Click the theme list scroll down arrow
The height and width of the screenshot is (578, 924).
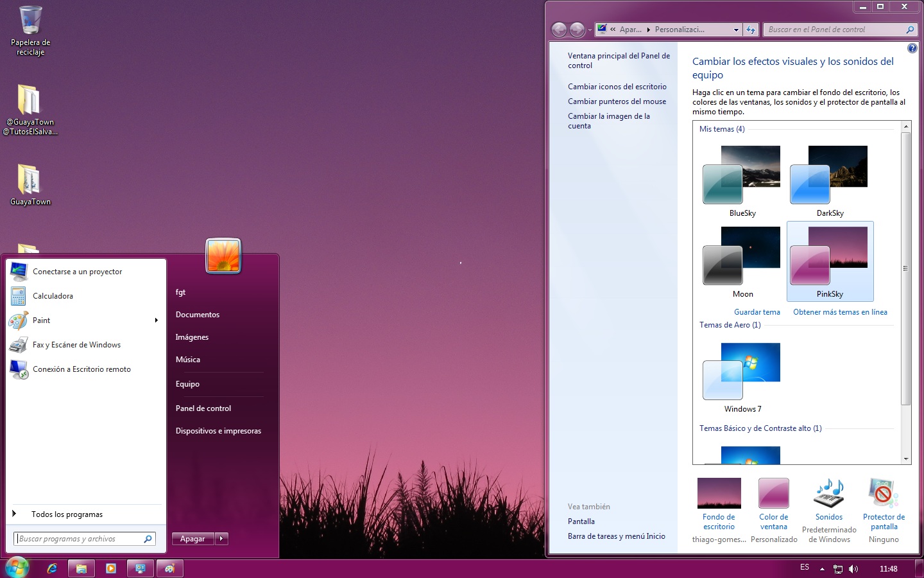click(x=906, y=459)
